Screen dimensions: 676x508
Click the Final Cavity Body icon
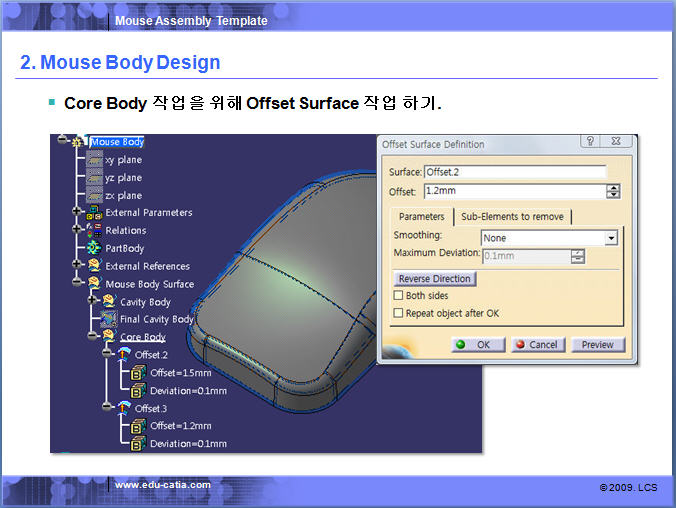pos(109,319)
